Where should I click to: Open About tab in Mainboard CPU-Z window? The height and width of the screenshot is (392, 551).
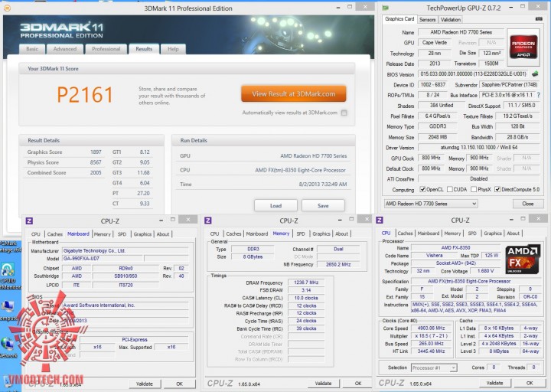click(163, 234)
